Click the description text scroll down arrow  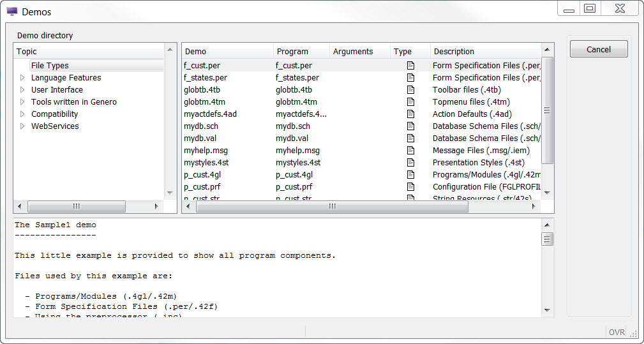pyautogui.click(x=547, y=310)
